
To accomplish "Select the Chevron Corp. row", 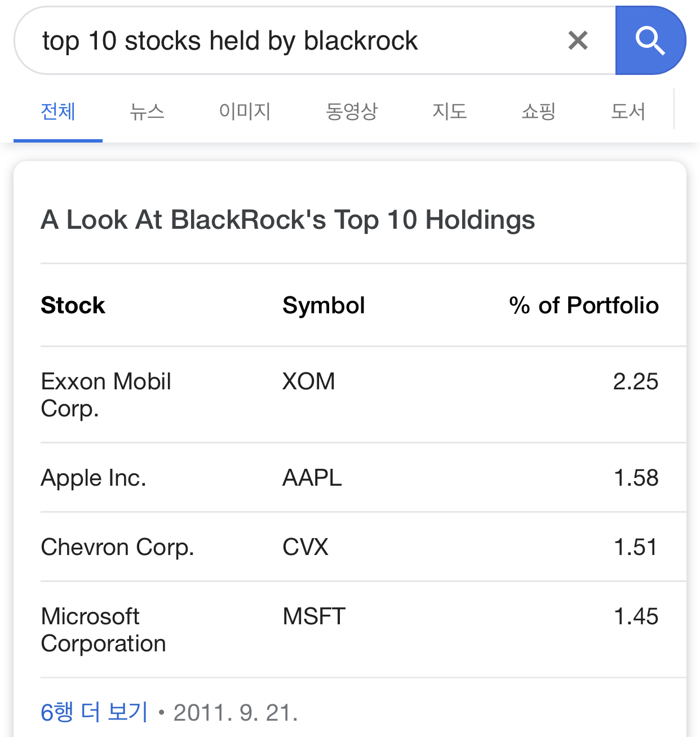I will [x=364, y=547].
